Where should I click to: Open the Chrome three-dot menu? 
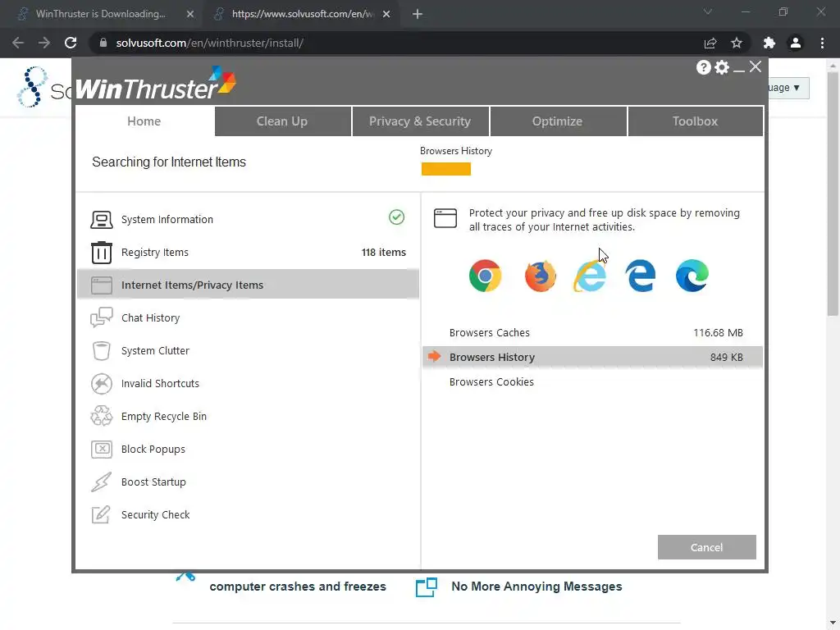click(x=822, y=43)
